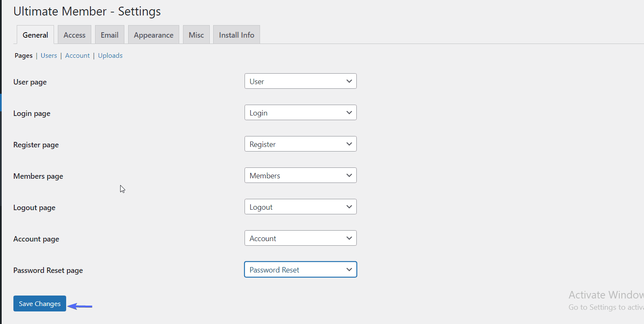
Task: Expand the Password Reset page dropdown
Action: tap(301, 270)
